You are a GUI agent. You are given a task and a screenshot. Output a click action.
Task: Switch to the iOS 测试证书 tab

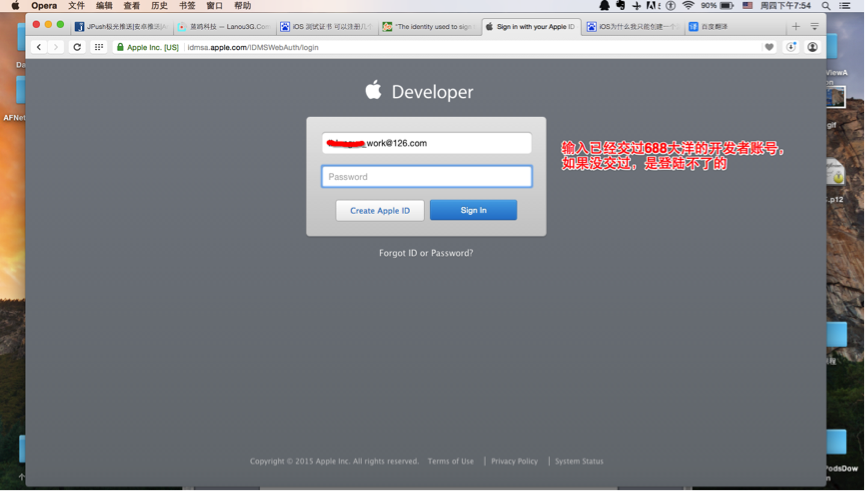[x=327, y=26]
